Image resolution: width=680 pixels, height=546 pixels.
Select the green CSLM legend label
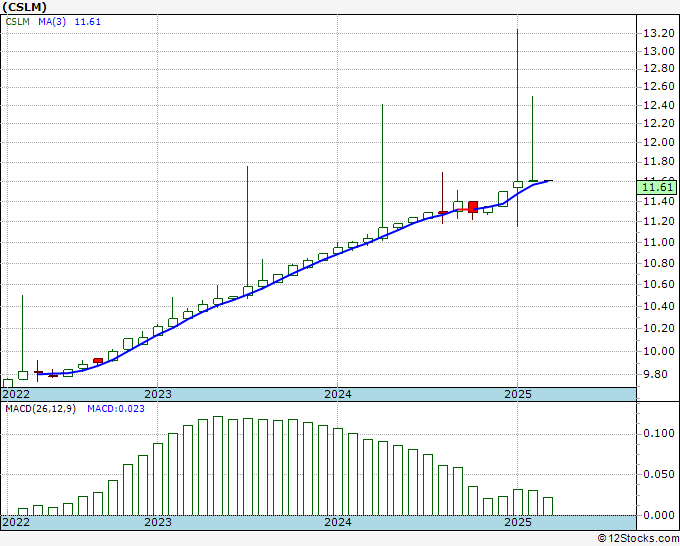[18, 22]
